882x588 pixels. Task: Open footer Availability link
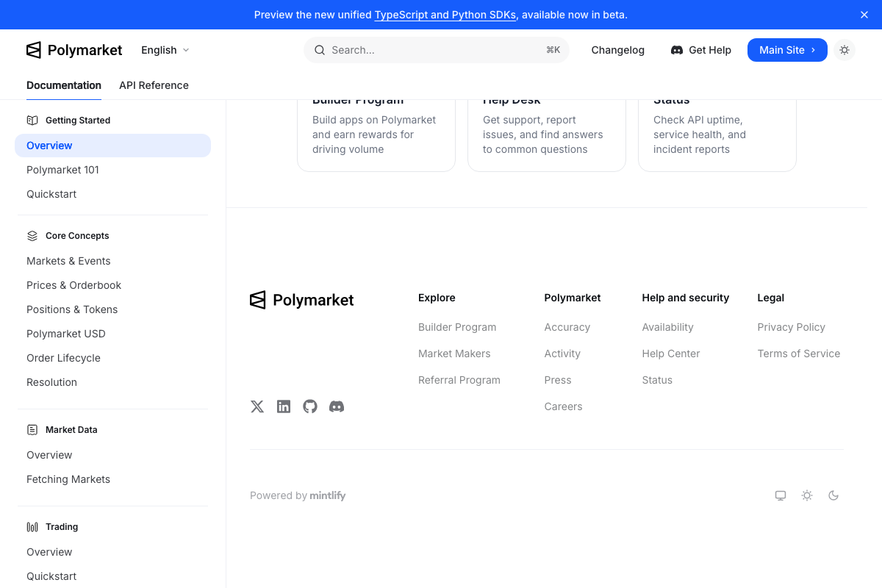coord(668,327)
